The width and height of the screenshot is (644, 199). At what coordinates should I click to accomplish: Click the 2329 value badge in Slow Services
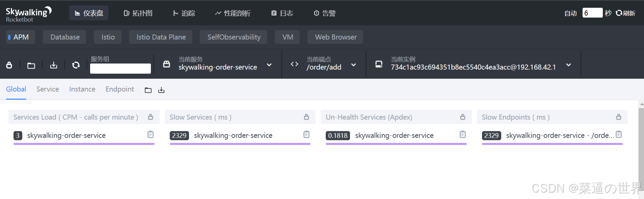[x=179, y=135]
